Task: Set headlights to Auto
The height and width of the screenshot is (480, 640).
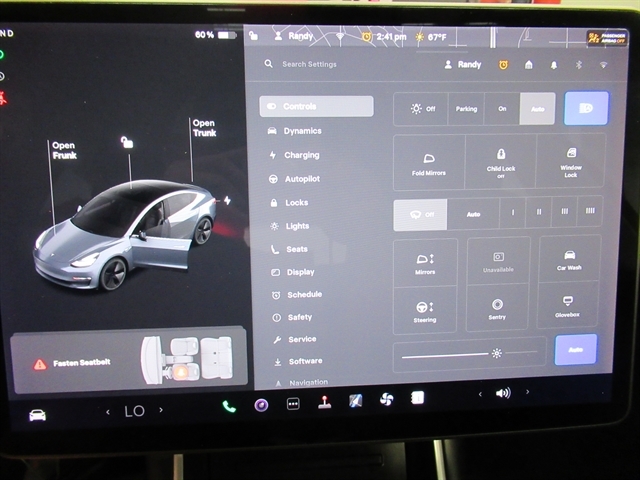Action: (538, 109)
